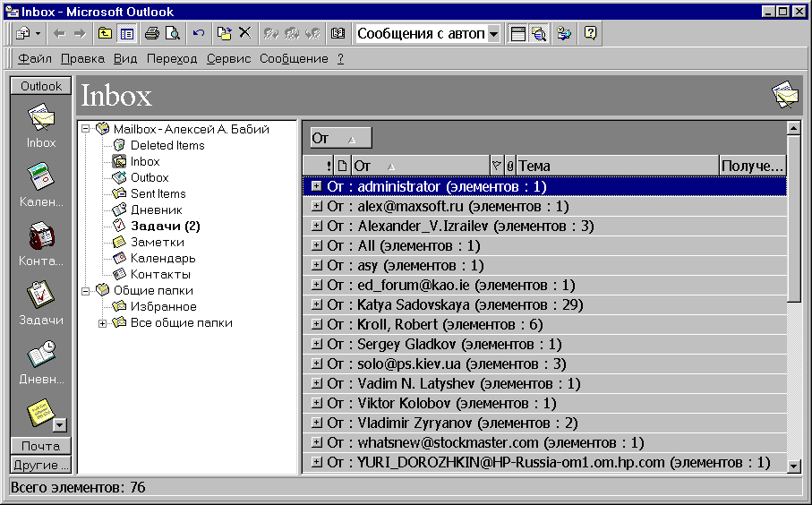Expand the administrator message group

coord(316,186)
